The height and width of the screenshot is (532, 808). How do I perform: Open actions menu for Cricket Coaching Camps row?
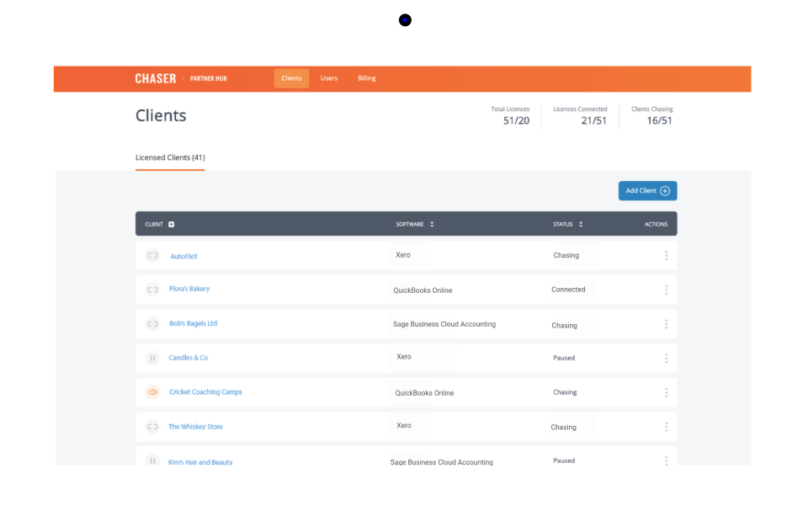point(667,393)
